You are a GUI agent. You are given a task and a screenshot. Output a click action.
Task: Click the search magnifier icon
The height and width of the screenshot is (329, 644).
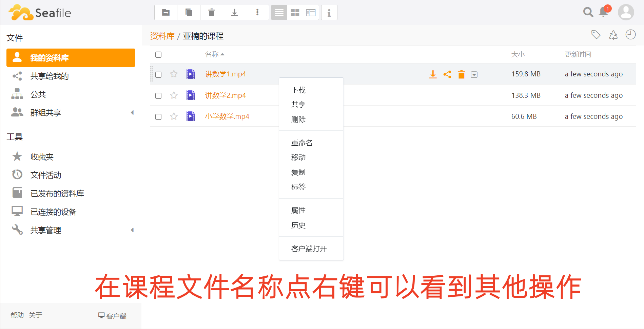[x=588, y=12]
